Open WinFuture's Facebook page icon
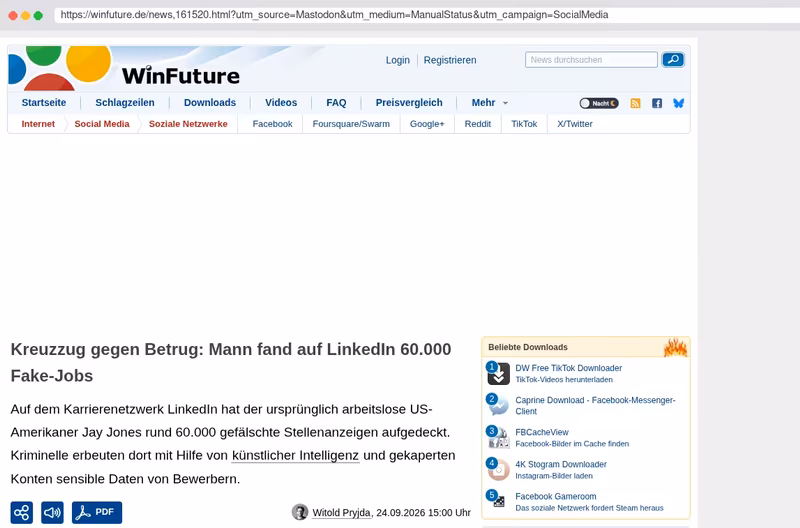Image resolution: width=800 pixels, height=528 pixels. coord(657,103)
